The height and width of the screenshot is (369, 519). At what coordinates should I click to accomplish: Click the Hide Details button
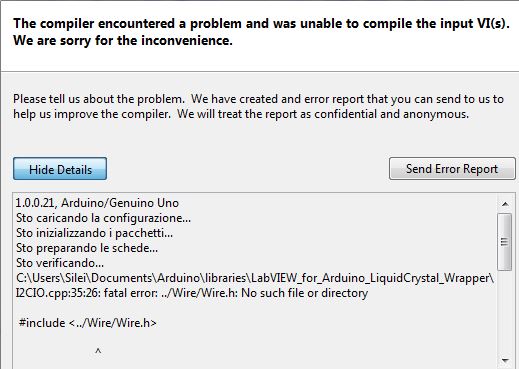(x=60, y=169)
